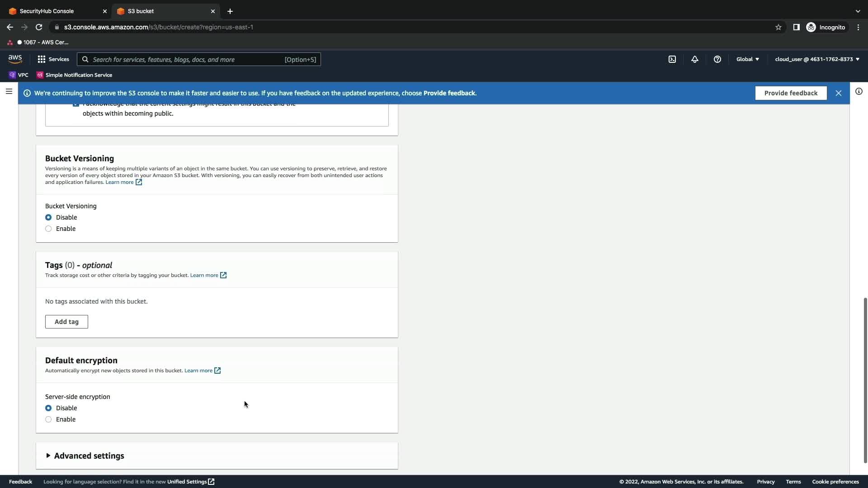
Task: Open AWS CloudShell icon
Action: tap(672, 59)
